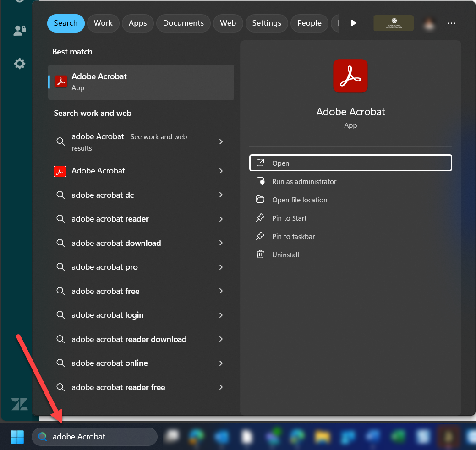Expand 'adobe Acrobat - See work and web results' chevron
This screenshot has width=476, height=450.
pyautogui.click(x=221, y=142)
